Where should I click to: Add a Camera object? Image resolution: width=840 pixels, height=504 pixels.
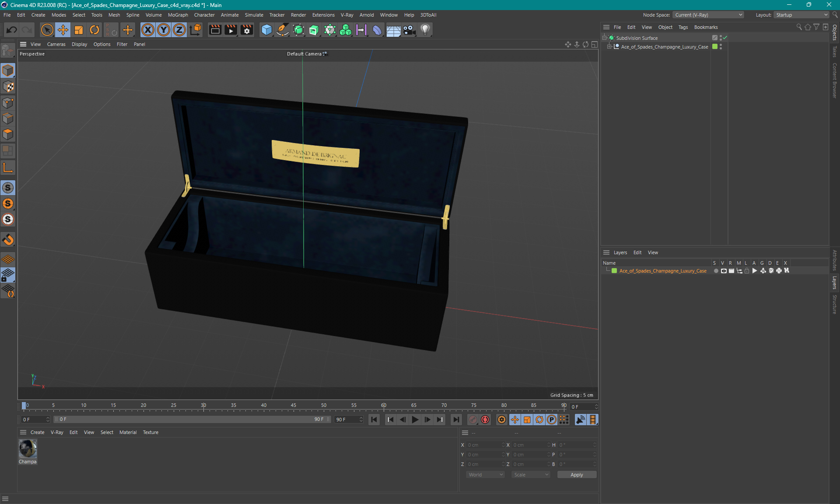point(409,30)
